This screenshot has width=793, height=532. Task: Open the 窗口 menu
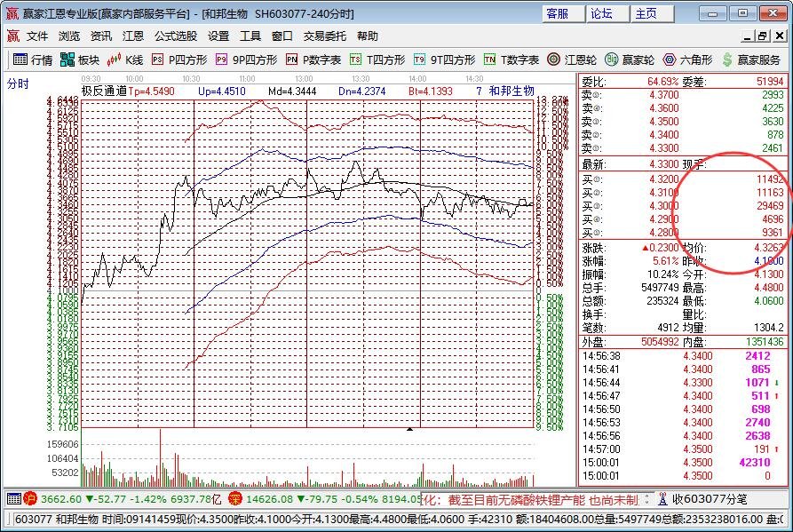[x=282, y=36]
